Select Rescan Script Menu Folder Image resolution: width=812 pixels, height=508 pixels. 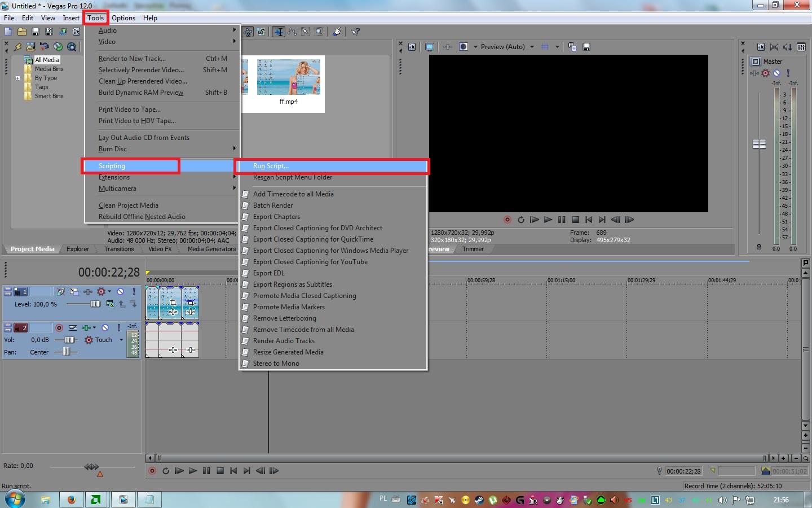coord(293,177)
